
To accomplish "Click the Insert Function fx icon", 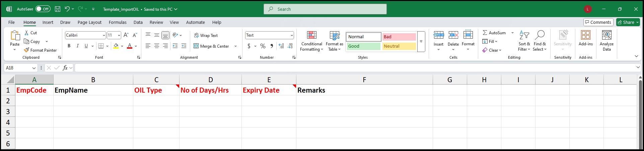I will pos(65,68).
